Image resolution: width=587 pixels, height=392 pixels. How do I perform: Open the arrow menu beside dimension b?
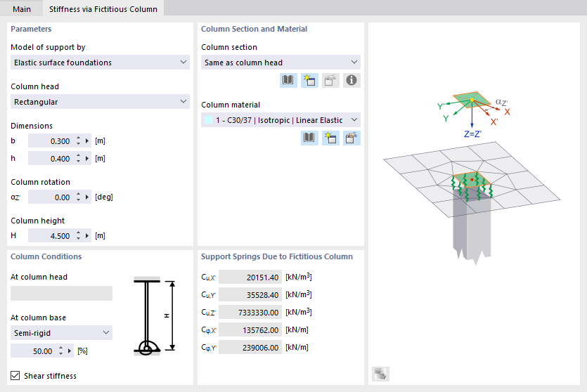87,141
